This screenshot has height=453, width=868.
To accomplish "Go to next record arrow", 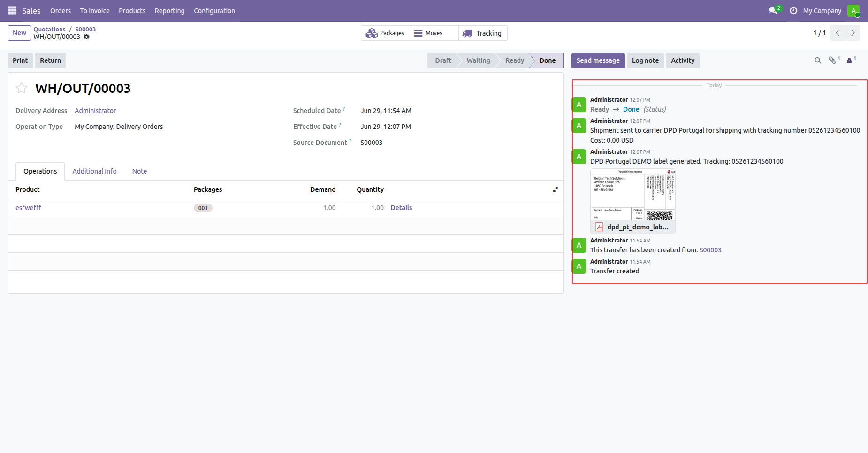I will tap(853, 33).
